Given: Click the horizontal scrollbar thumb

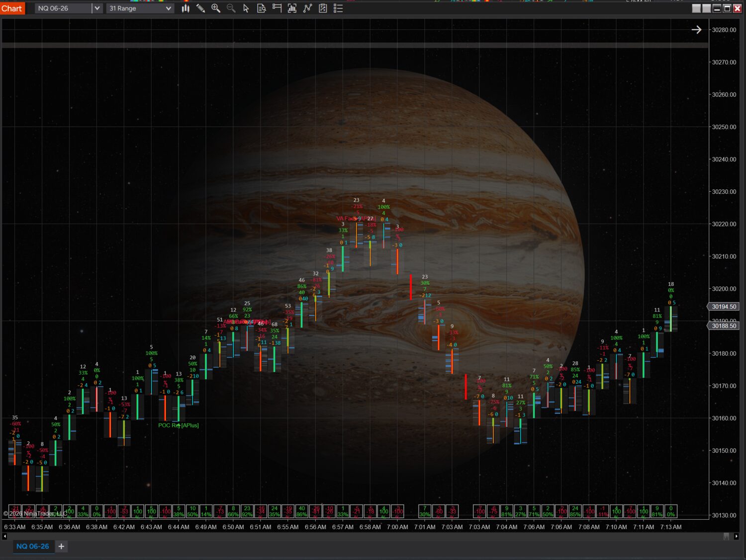Looking at the screenshot, I should [x=726, y=536].
